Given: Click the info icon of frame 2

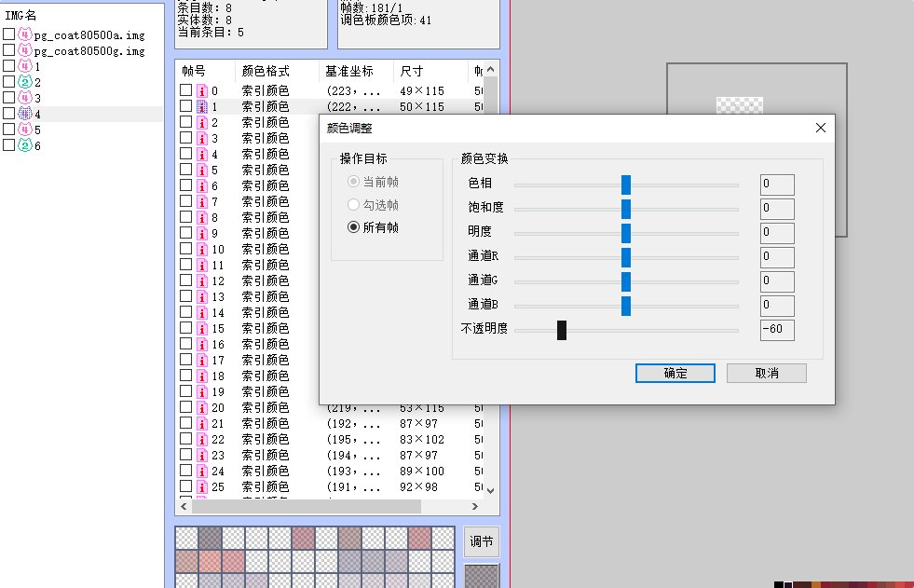Looking at the screenshot, I should click(201, 122).
